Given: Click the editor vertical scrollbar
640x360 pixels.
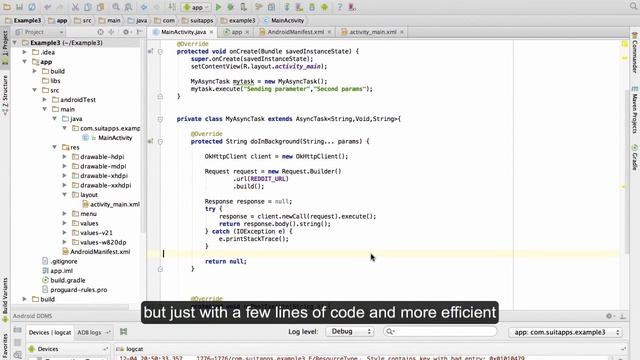Looking at the screenshot, I should click(627, 171).
